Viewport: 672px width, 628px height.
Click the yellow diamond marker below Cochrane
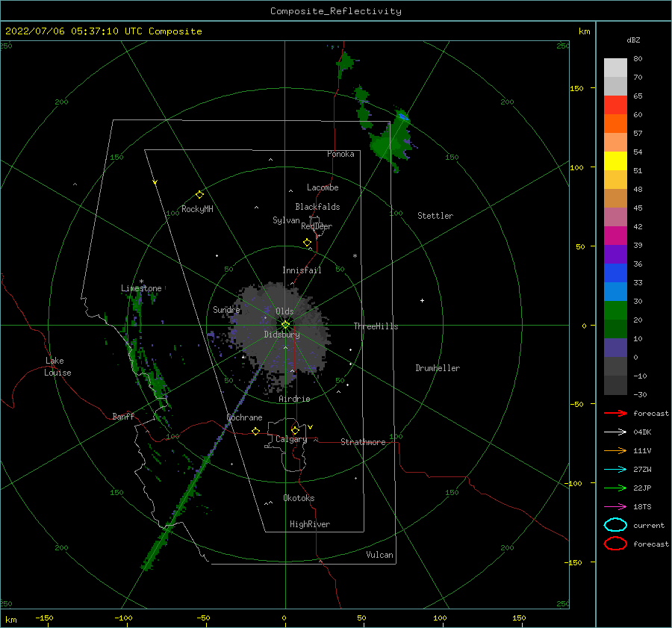point(255,431)
